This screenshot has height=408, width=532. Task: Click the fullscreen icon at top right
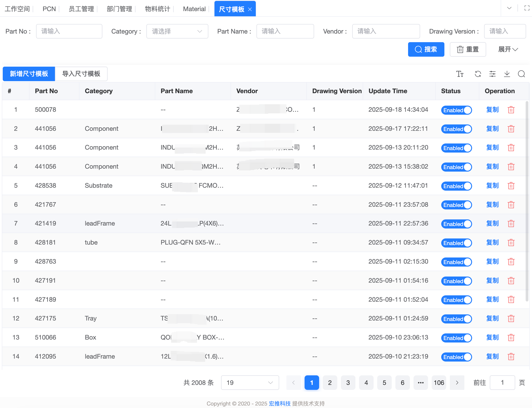point(527,8)
